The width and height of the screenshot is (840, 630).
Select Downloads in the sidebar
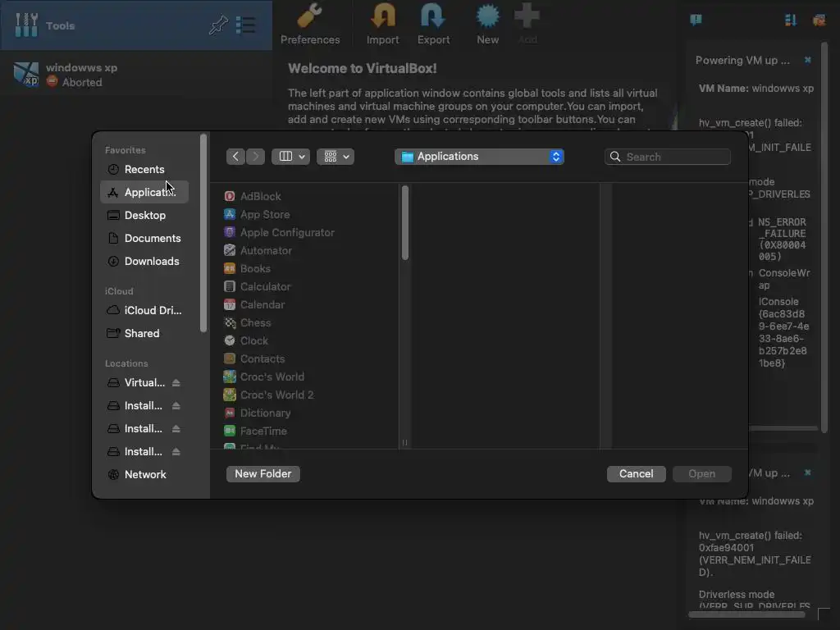144,261
